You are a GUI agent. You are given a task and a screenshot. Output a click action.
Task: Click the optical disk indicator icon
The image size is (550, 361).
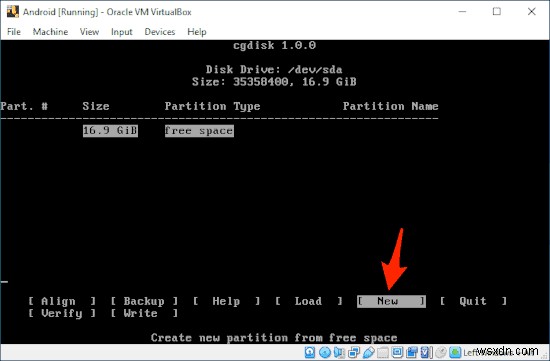[x=325, y=352]
